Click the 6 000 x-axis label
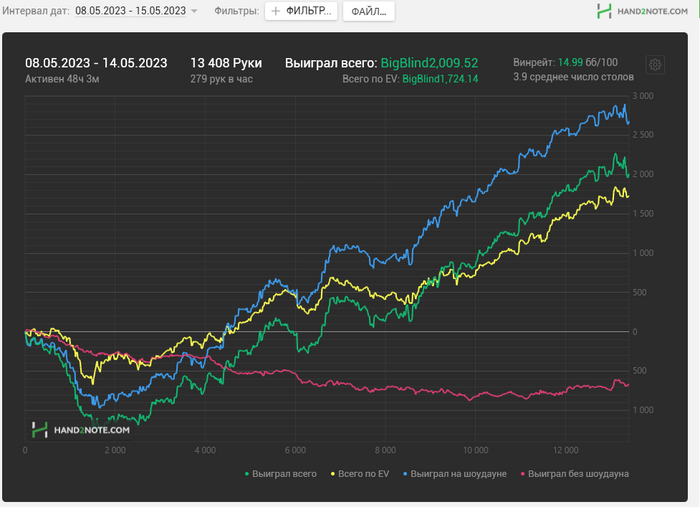The height and width of the screenshot is (507, 700). pos(295,450)
